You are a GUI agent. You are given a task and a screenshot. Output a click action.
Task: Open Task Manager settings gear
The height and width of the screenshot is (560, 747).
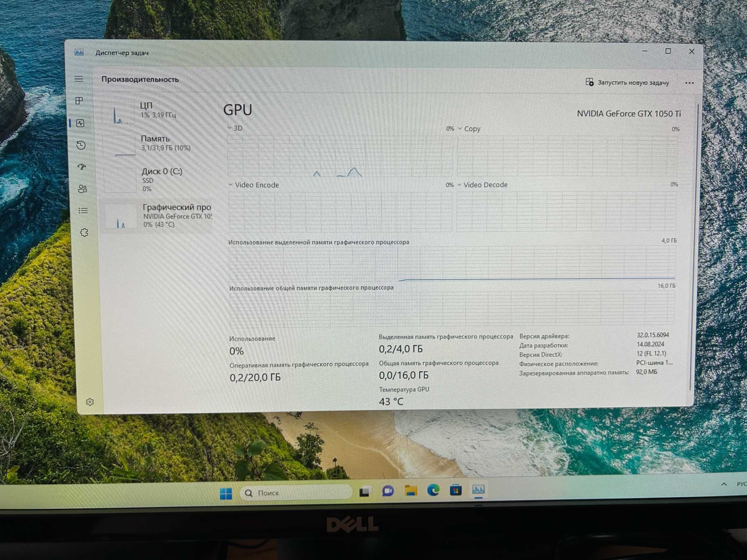90,402
